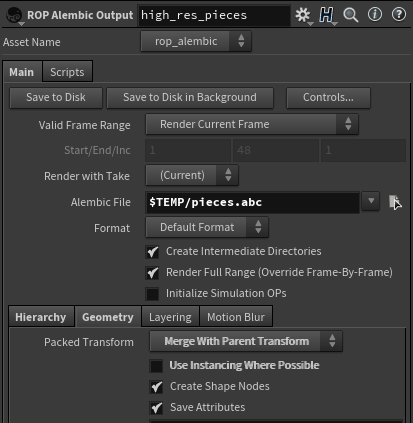
Task: Click the Packed Transform label
Action: [x=89, y=342]
